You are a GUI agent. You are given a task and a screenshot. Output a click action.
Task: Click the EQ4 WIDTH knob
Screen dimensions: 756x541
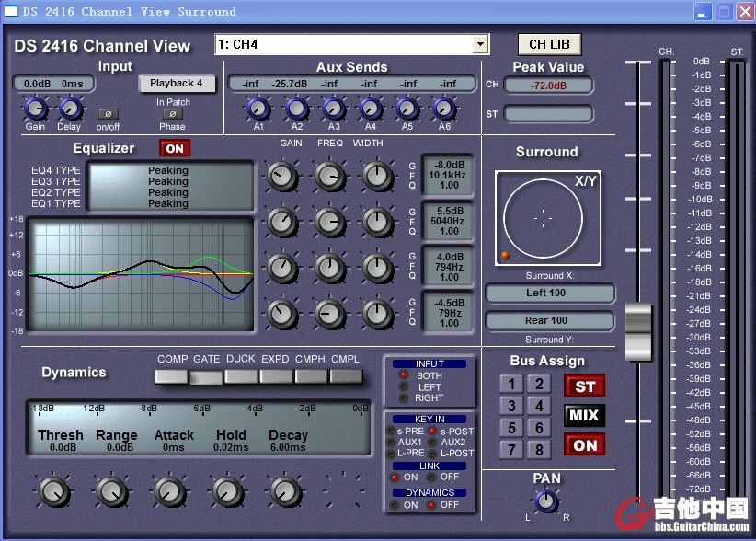(x=377, y=176)
